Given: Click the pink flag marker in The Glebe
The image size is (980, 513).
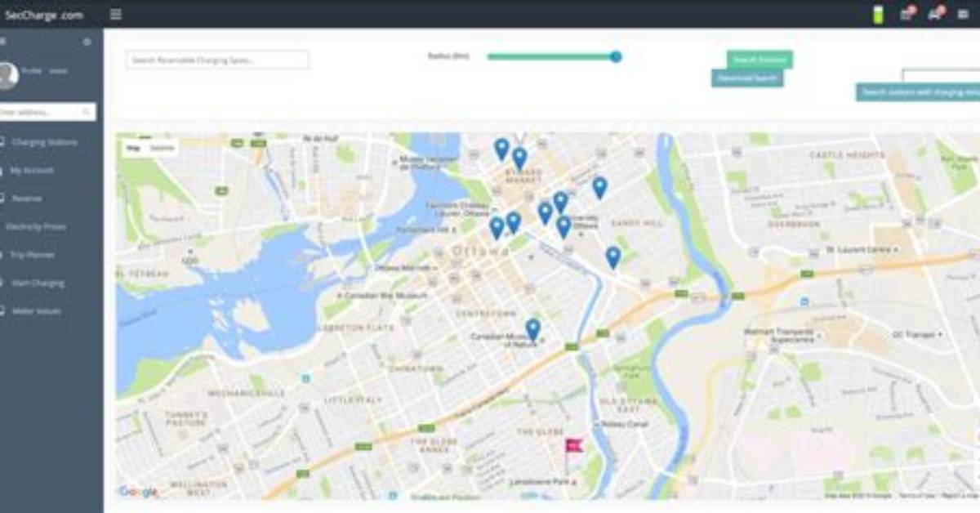Looking at the screenshot, I should click(572, 445).
